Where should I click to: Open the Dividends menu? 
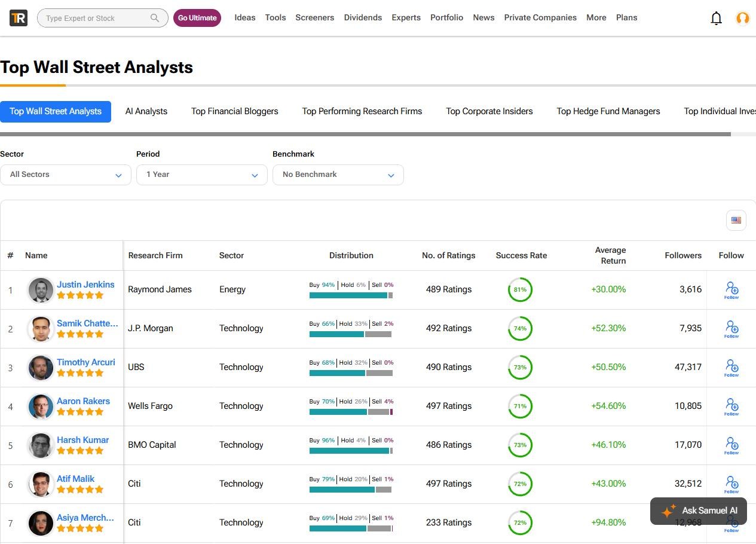[363, 17]
